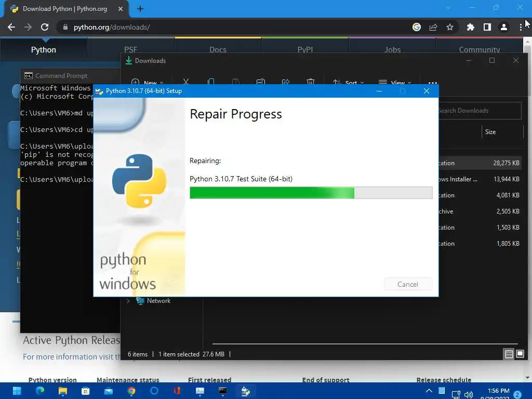Open the Jobs site tab
The height and width of the screenshot is (399, 532).
point(393,49)
